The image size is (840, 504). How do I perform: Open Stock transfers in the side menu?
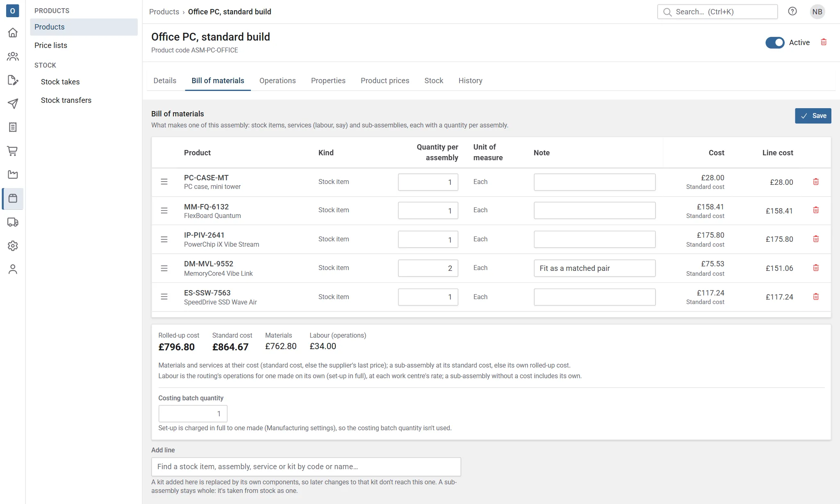[x=84, y=100]
